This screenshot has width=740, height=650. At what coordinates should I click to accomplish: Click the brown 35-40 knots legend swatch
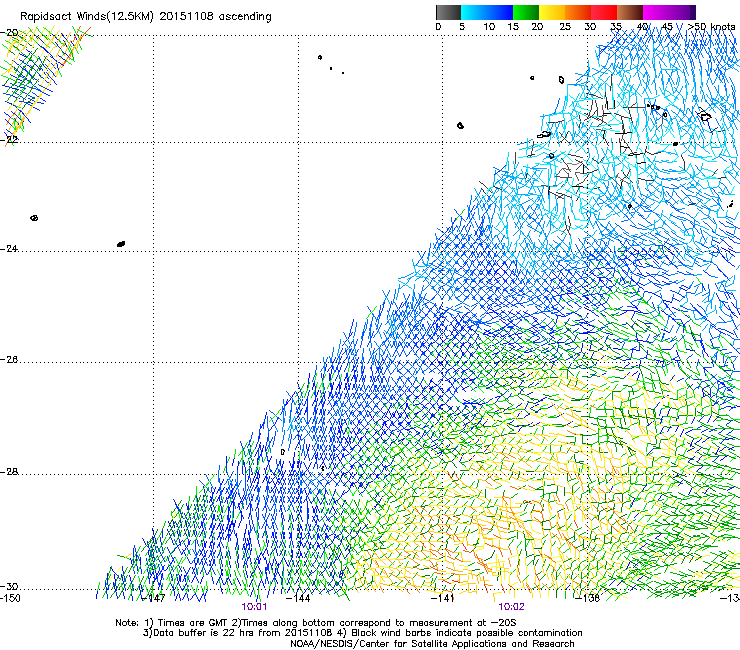coord(630,12)
